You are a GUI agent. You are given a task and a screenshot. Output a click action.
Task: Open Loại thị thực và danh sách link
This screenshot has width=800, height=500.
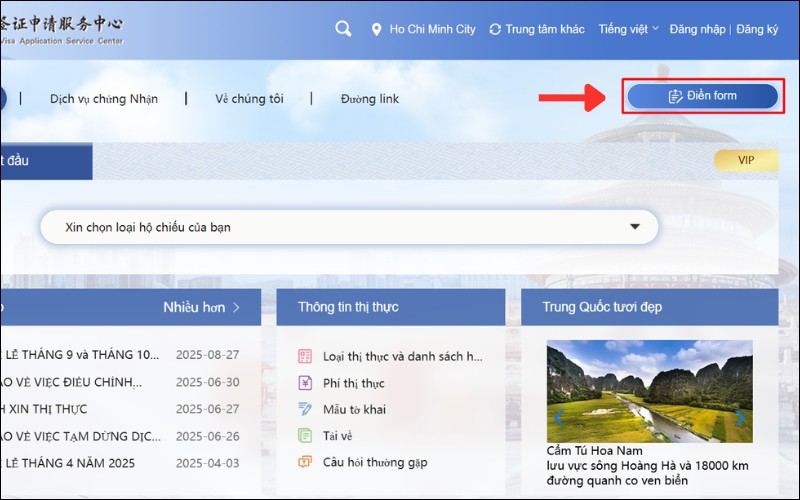tap(403, 356)
